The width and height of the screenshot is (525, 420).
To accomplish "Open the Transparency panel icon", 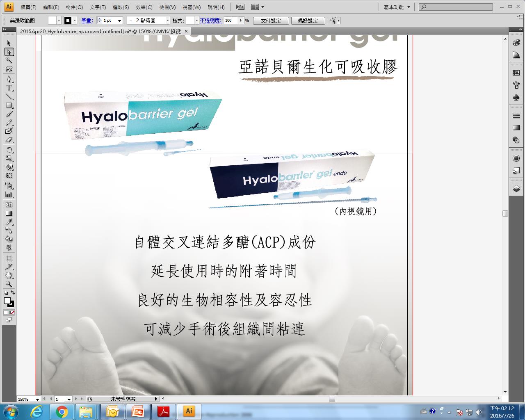I will tap(516, 140).
